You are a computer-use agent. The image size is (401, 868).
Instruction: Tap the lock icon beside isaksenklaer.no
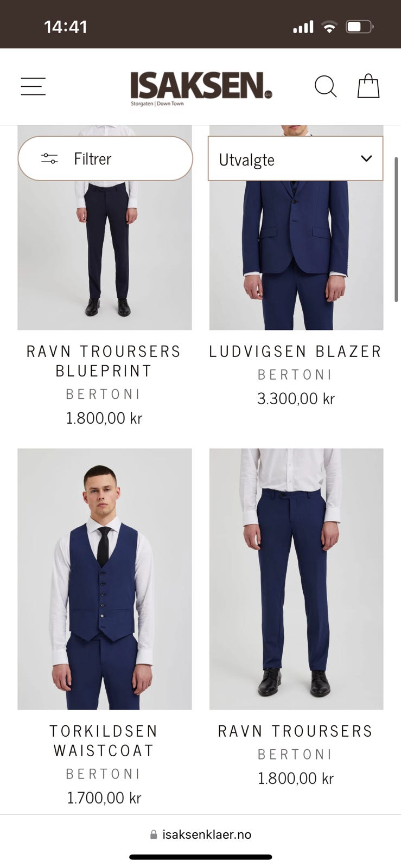(154, 834)
